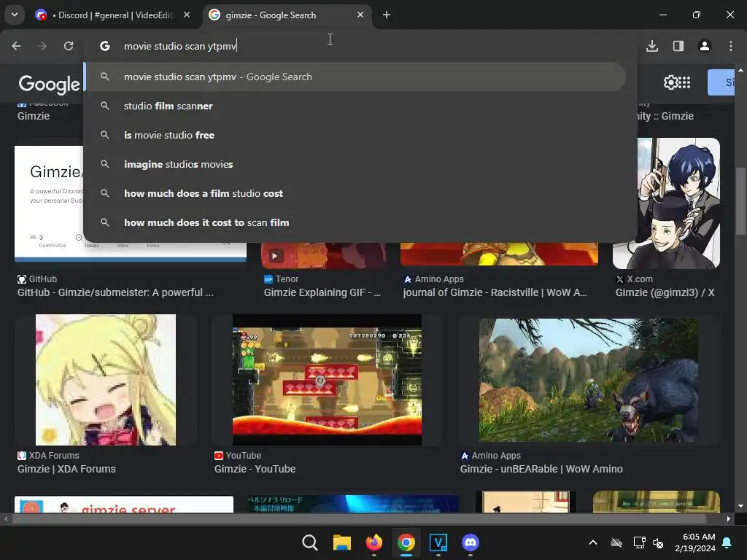This screenshot has width=747, height=560.
Task: Add a new browser tab
Action: 387,15
